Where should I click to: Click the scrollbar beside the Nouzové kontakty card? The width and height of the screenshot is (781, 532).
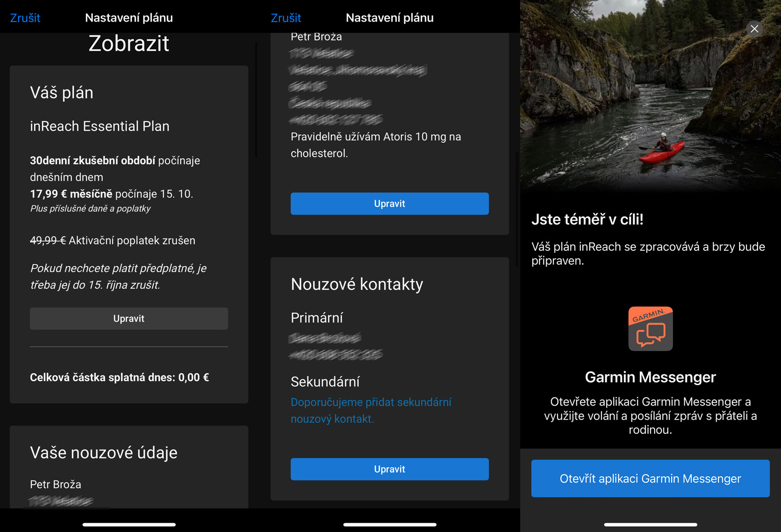[x=517, y=210]
